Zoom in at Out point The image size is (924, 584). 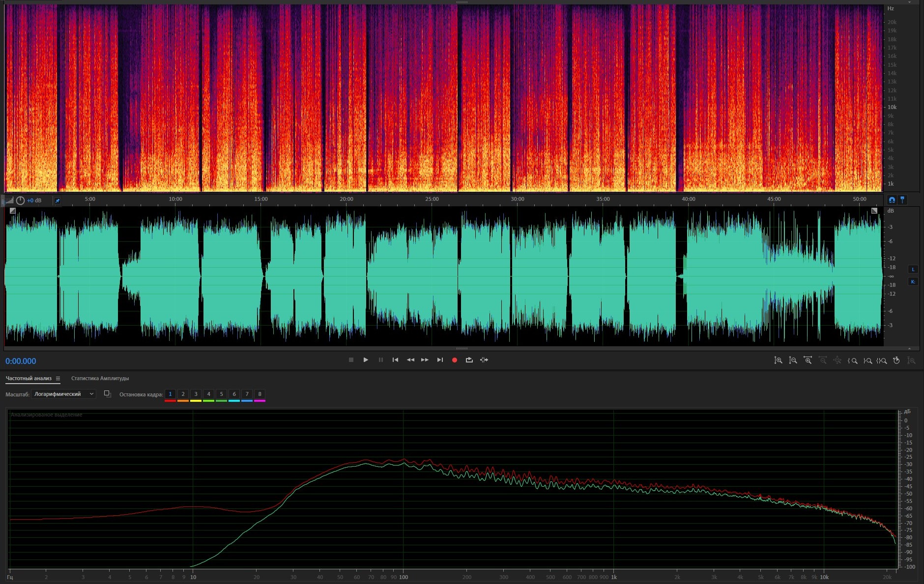pos(867,361)
